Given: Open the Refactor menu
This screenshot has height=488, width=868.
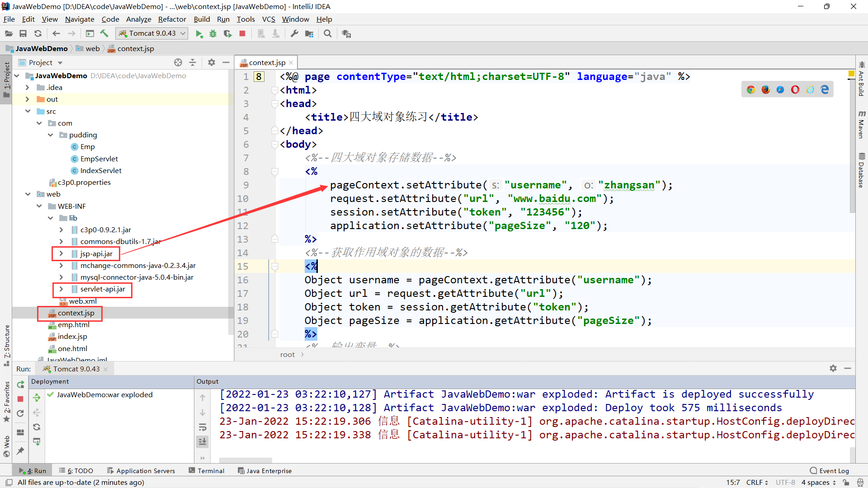Looking at the screenshot, I should coord(172,19).
